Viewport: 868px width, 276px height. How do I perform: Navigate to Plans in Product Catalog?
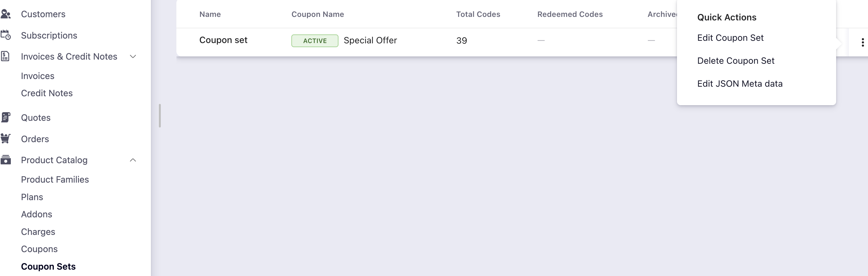(x=32, y=197)
